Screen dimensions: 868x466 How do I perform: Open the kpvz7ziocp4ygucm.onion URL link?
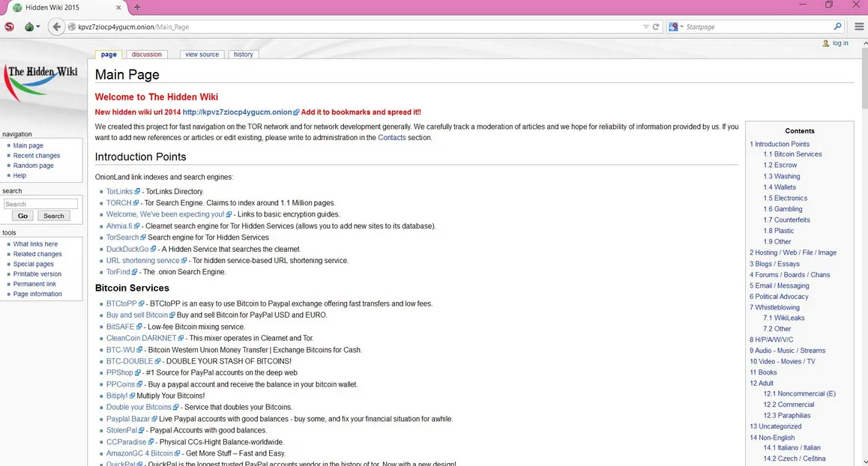pyautogui.click(x=237, y=112)
